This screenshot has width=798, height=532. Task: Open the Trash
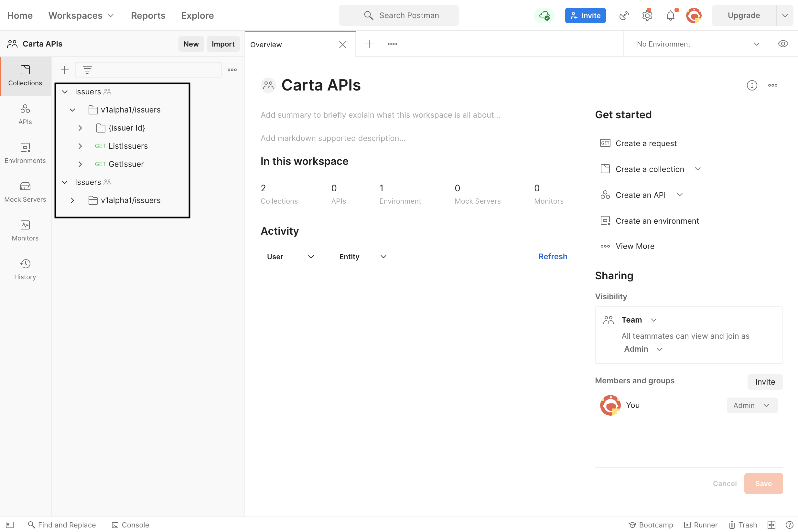coord(743,525)
